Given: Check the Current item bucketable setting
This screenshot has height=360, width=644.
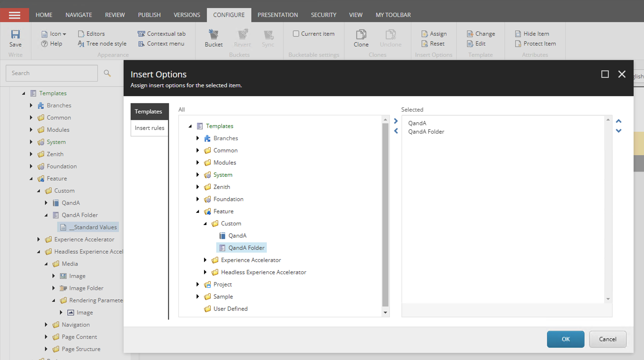Looking at the screenshot, I should coord(296,33).
